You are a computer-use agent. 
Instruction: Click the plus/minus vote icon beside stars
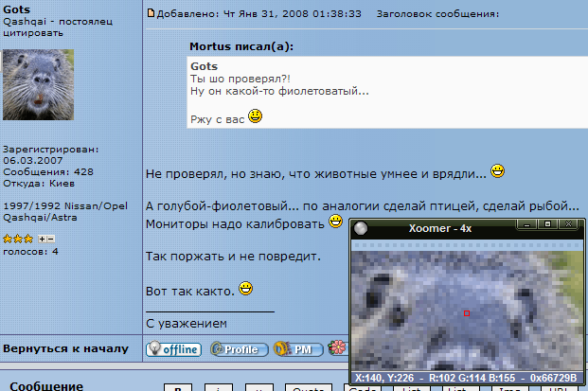click(x=46, y=239)
